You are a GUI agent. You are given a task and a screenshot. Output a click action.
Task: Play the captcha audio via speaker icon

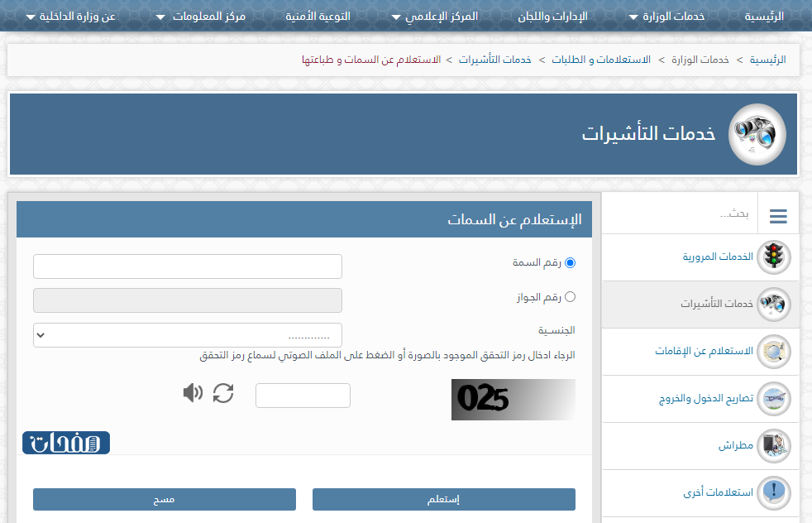[x=193, y=392]
